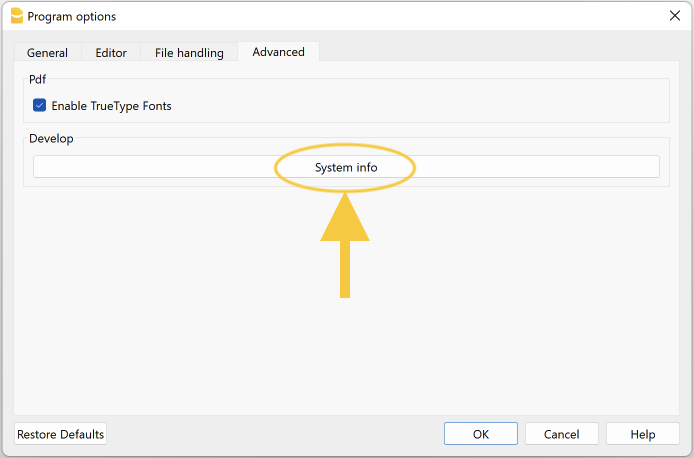Click the Advanced tab

[278, 52]
